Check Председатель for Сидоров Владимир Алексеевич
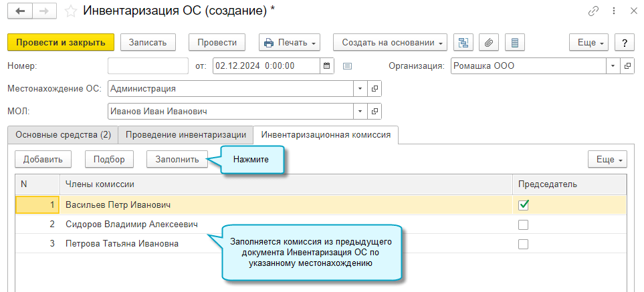 click(523, 225)
